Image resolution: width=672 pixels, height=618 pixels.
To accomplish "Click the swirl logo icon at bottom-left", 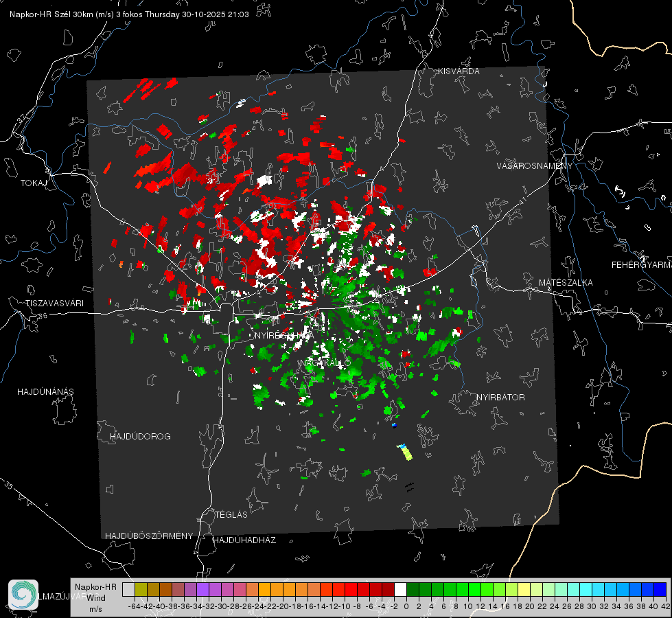I will (23, 595).
